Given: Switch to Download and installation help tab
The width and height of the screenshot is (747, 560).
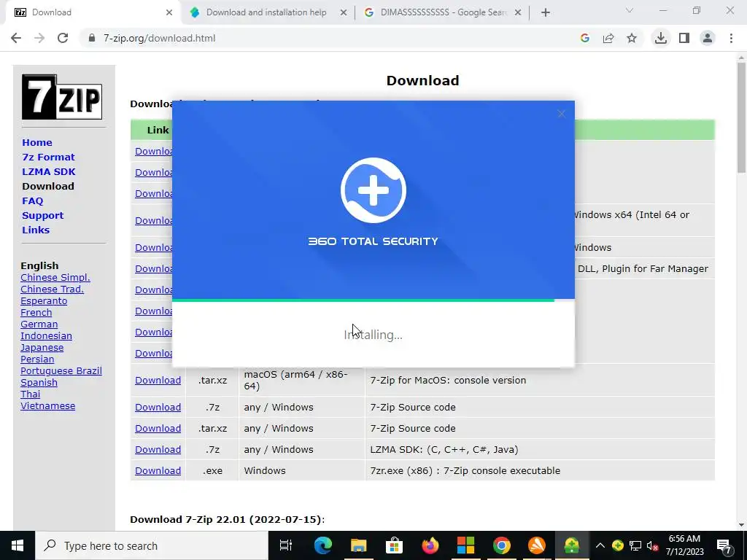Looking at the screenshot, I should coord(268,12).
